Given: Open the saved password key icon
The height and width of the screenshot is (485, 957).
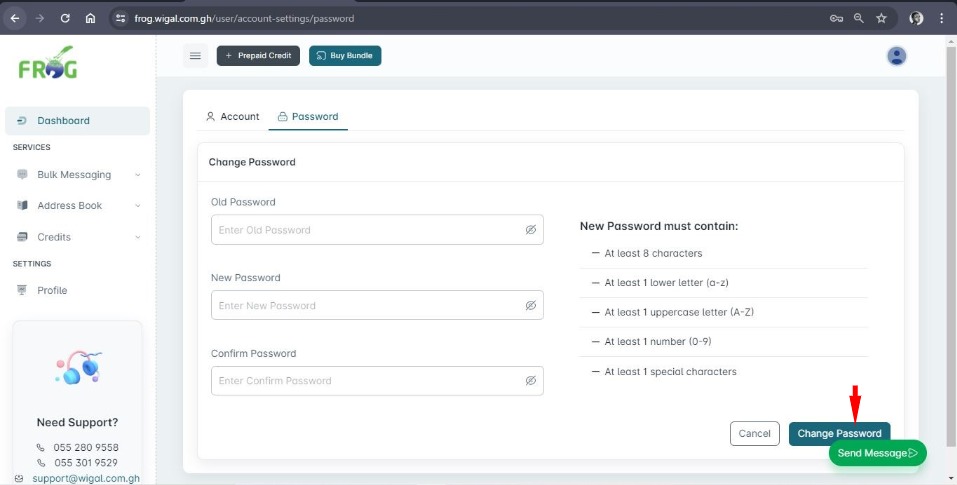Looking at the screenshot, I should point(836,18).
